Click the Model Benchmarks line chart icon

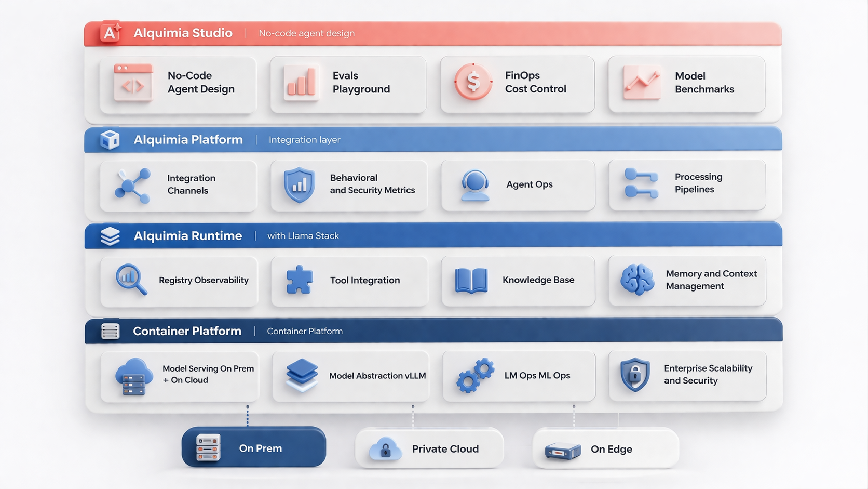[x=642, y=82]
